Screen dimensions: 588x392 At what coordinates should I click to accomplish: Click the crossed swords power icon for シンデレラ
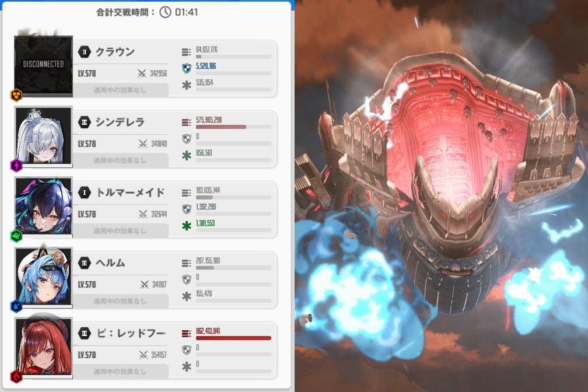click(142, 144)
